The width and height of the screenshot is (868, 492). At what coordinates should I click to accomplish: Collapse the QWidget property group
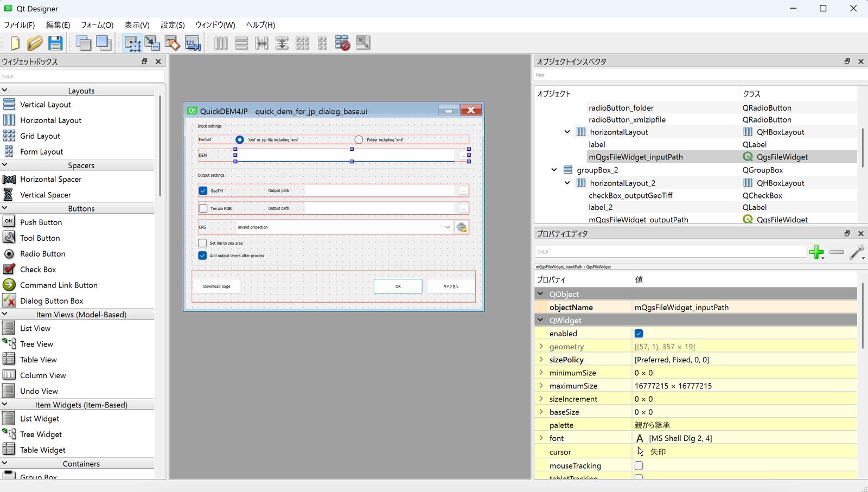tap(540, 320)
